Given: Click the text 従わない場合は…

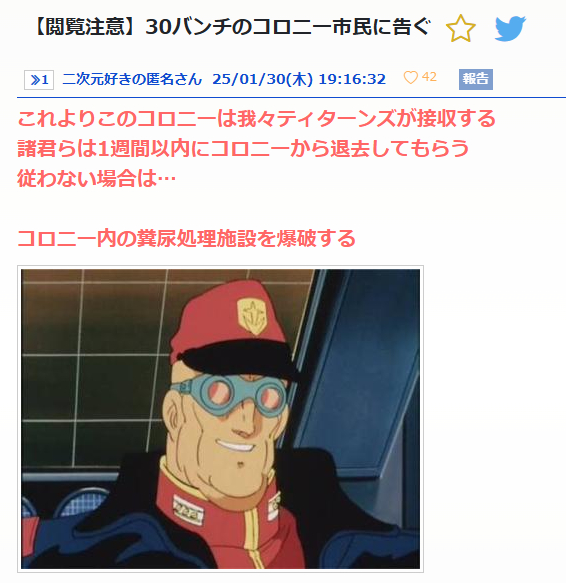Looking at the screenshot, I should coord(96,178).
